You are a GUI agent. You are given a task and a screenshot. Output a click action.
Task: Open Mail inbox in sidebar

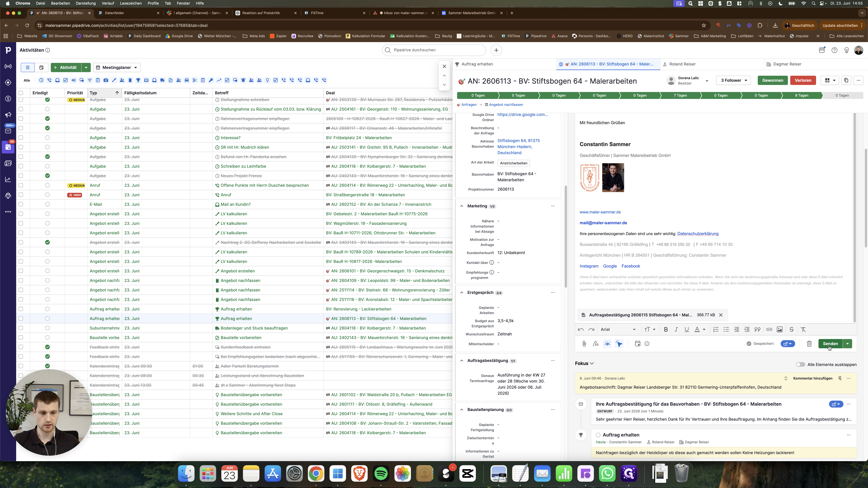coord(8,131)
